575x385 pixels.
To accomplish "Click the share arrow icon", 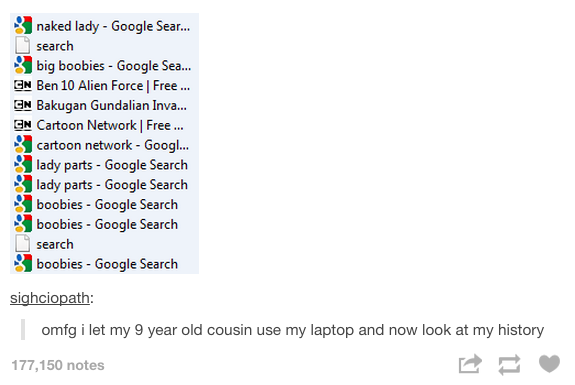I will (470, 364).
